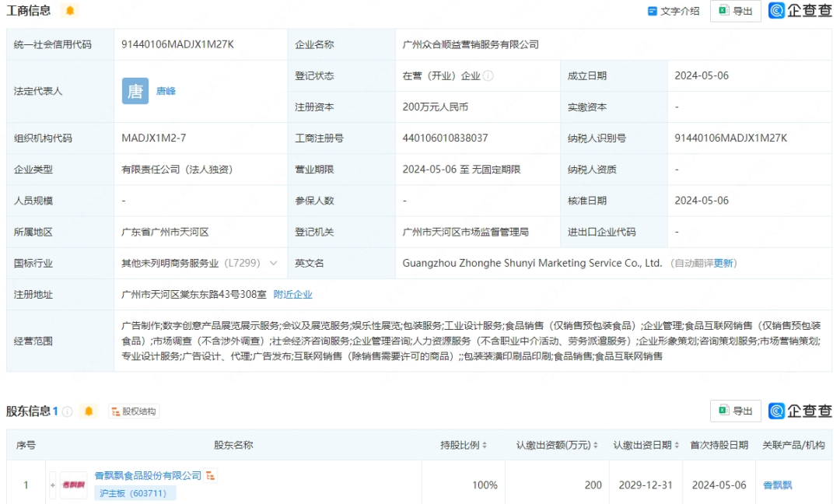Expand the shareholder row with the plus toggle
840x504 pixels.
(53, 485)
